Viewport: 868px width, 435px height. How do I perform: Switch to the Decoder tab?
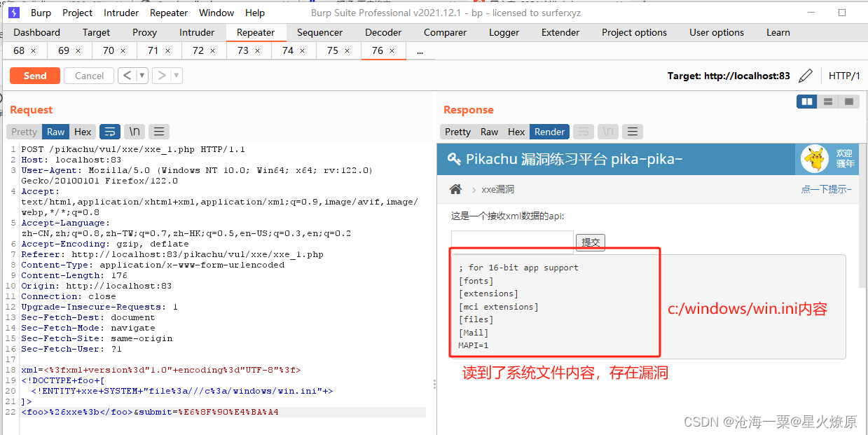383,32
